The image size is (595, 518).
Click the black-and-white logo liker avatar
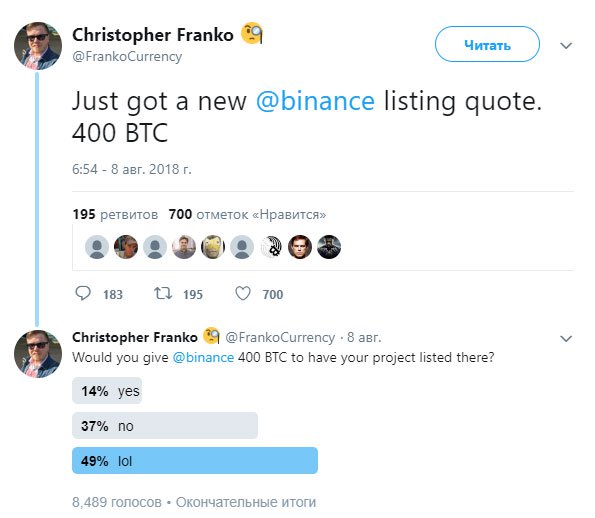[271, 247]
